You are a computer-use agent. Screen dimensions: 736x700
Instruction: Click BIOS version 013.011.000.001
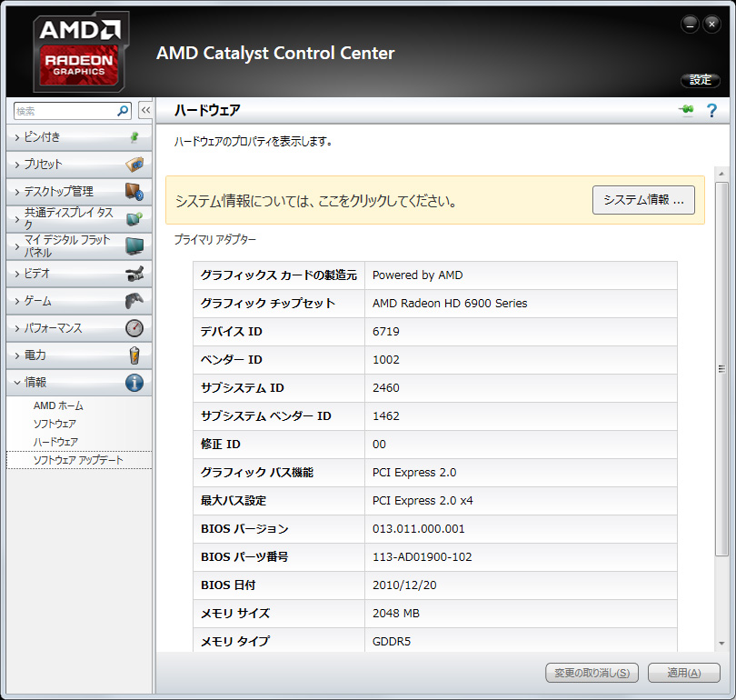click(419, 529)
